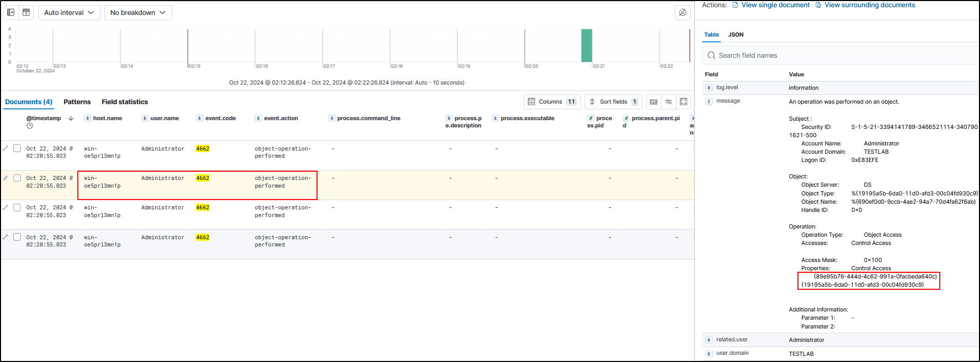Screen dimensions: 980x362
Task: Click the hide chart icon beside Auto interval
Action: (26, 12)
